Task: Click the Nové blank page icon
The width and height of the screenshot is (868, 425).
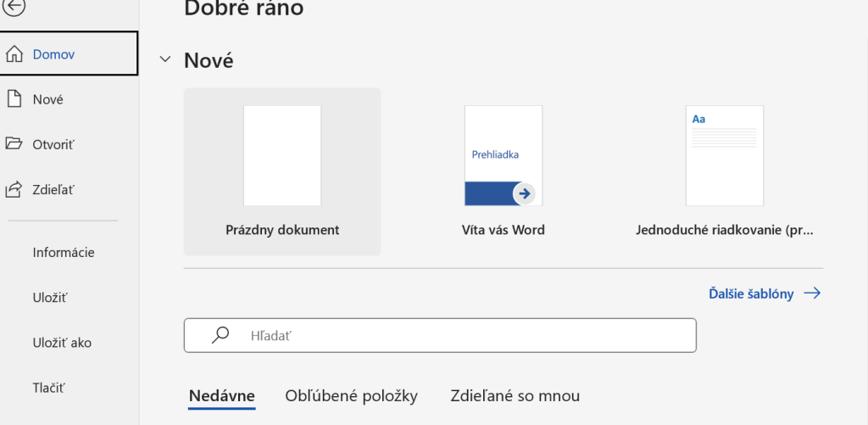Action: [x=14, y=99]
